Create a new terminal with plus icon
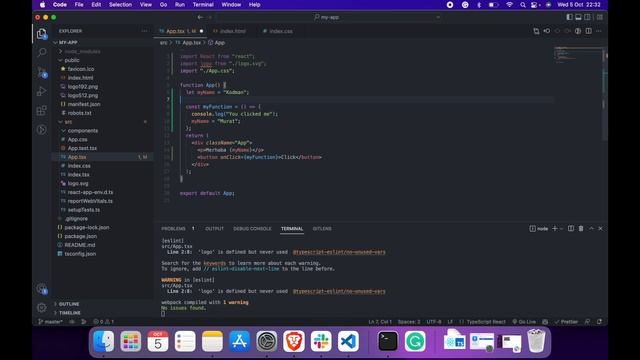Screen dimensions: 640x360 coord(554,229)
